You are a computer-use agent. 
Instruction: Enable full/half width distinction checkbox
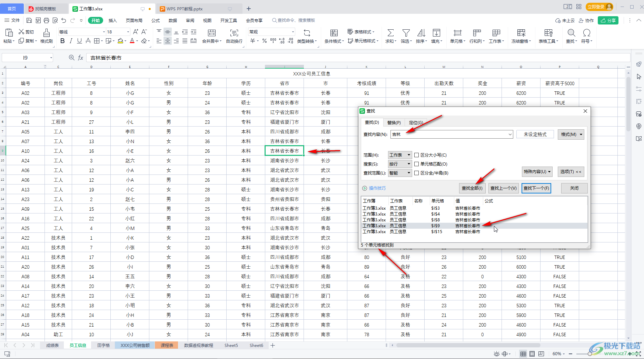(x=416, y=173)
